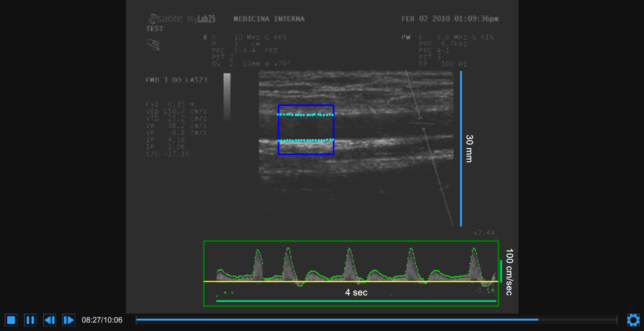644x331 pixels.
Task: Click the filled part of the progress bar
Action: coord(335,319)
